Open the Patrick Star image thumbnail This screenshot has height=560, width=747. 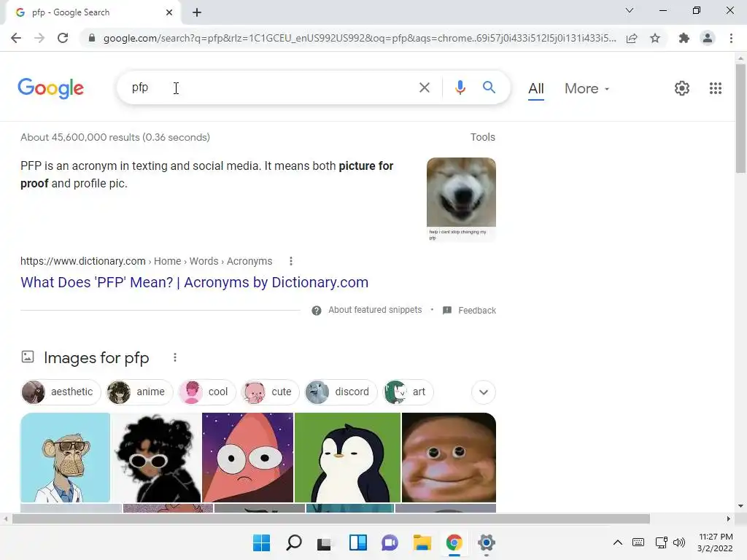(248, 457)
